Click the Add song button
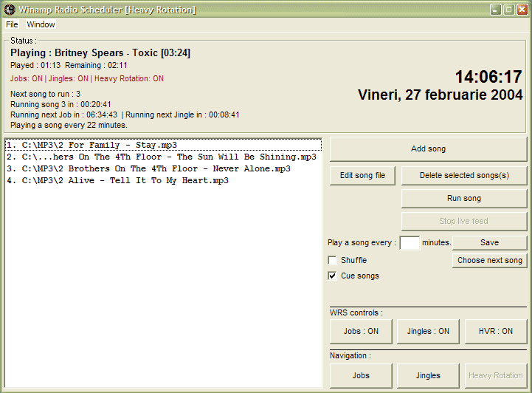 (428, 148)
